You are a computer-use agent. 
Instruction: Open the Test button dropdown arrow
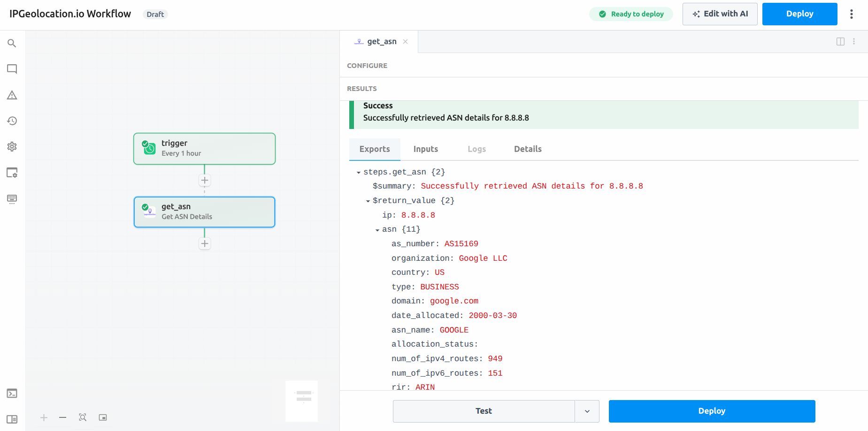(x=587, y=411)
